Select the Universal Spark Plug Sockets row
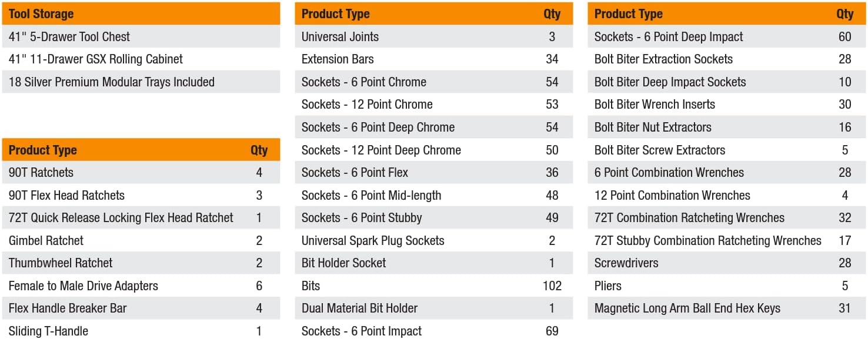 point(373,240)
